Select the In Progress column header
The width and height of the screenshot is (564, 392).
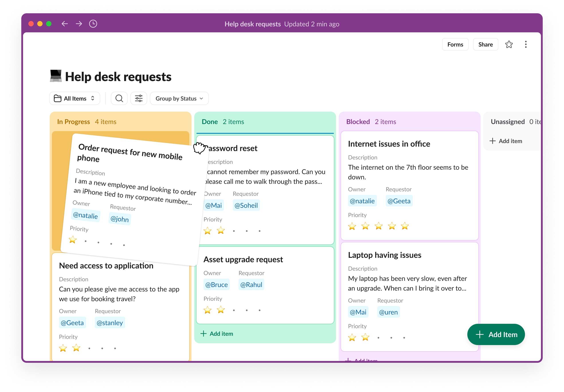click(73, 122)
